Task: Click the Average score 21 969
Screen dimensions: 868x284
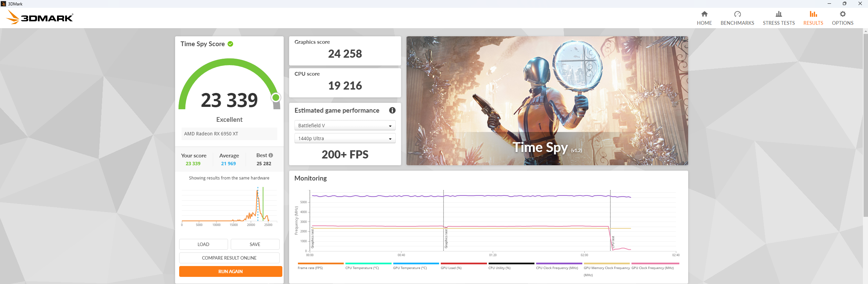Action: tap(228, 164)
